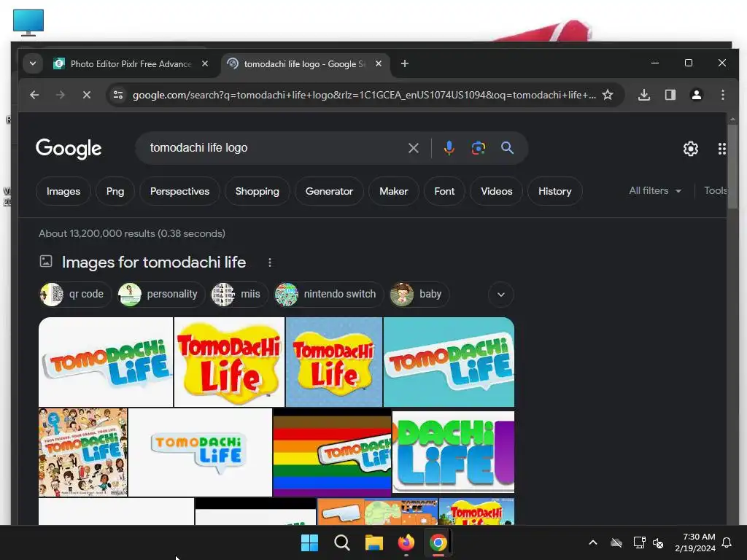Click the Chrome taskbar icon

[438, 542]
